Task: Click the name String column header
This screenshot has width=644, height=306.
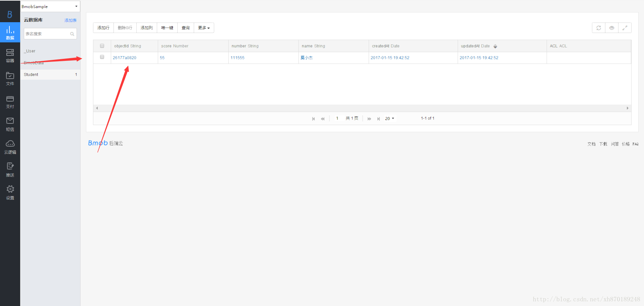Action: click(x=334, y=46)
